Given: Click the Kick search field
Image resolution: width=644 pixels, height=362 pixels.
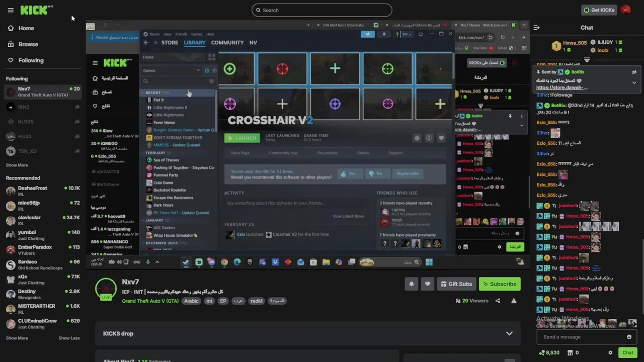Looking at the screenshot, I should pos(322,10).
